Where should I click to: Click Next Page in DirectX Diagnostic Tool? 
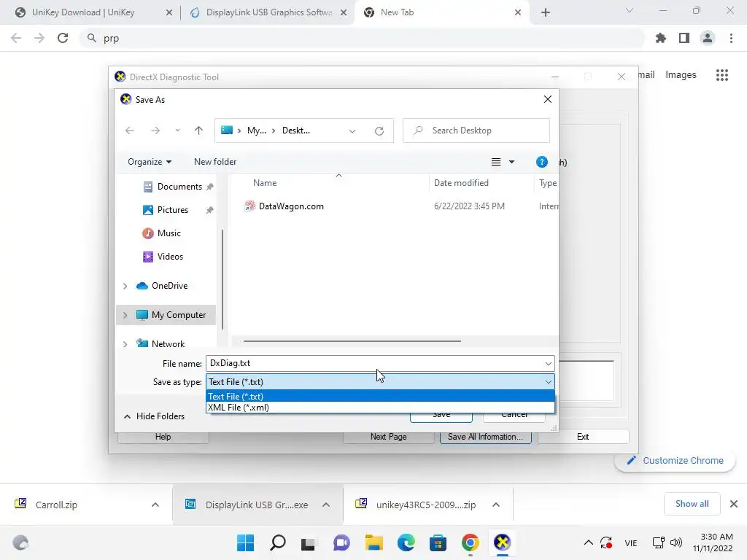pyautogui.click(x=388, y=437)
